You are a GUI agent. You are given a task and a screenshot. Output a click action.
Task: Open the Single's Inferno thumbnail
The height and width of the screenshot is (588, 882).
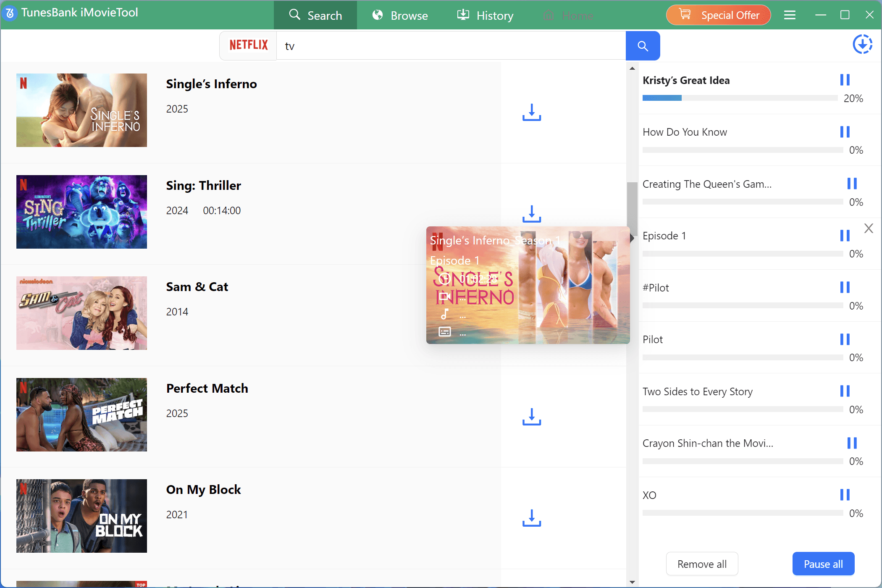click(81, 110)
